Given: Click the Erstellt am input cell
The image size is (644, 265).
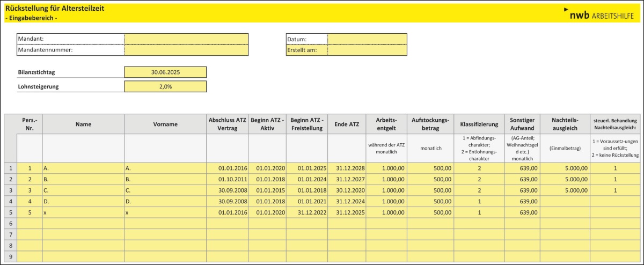Looking at the screenshot, I should pyautogui.click(x=367, y=50).
